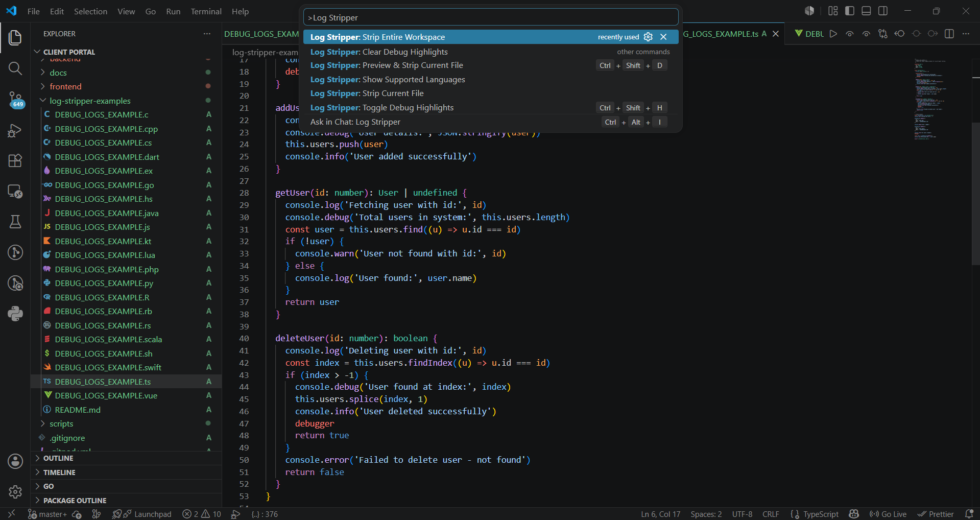This screenshot has height=520, width=980.
Task: Toggle Secondary Side Bar visibility
Action: pyautogui.click(x=883, y=11)
